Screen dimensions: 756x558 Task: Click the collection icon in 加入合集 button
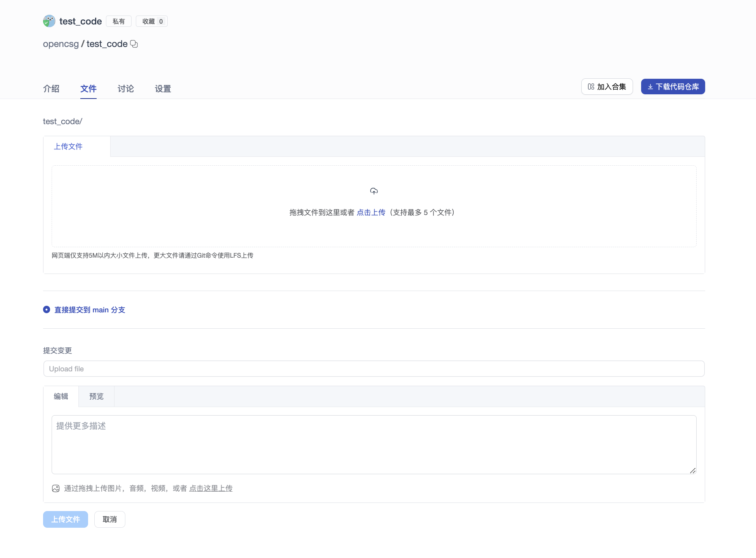point(591,87)
